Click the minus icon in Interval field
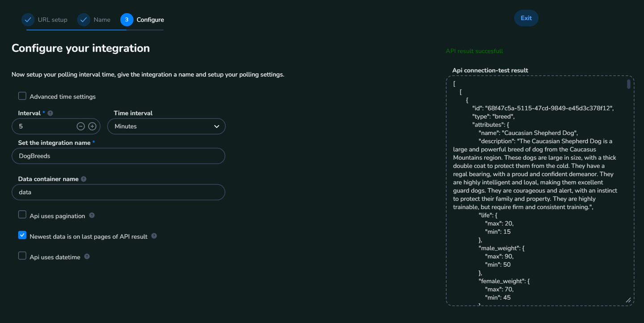 [80, 126]
